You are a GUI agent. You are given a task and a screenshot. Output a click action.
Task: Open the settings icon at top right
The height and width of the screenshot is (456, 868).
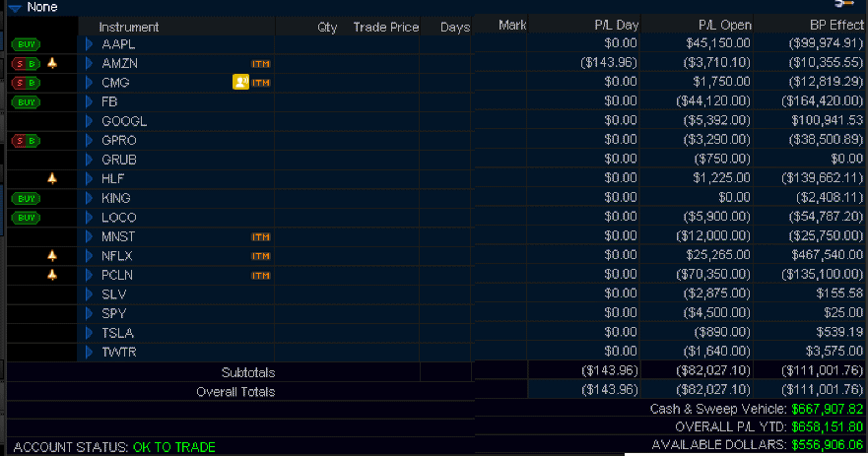click(843, 5)
